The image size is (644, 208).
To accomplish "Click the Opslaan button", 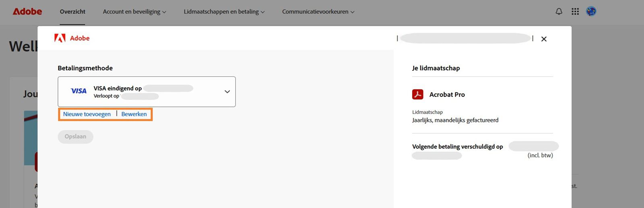I will tap(75, 137).
